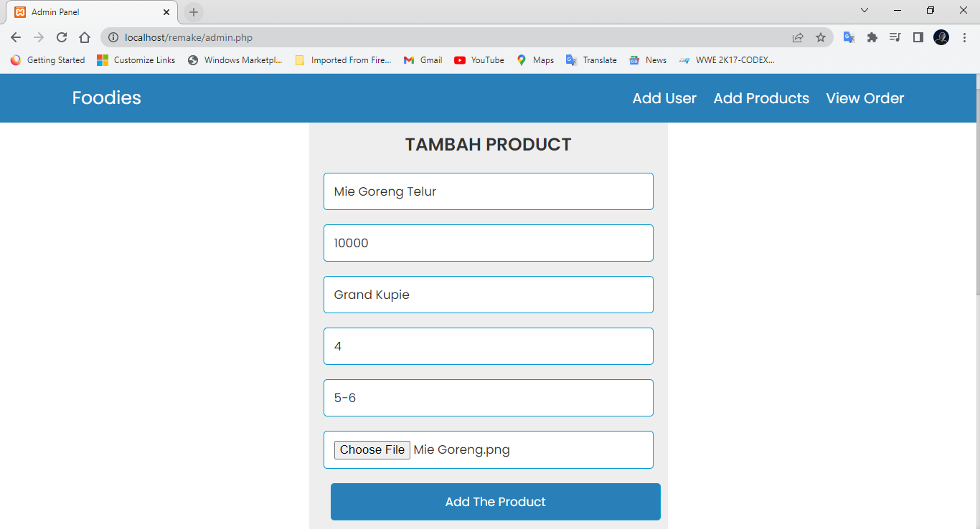Reload the admin.php page
980x529 pixels.
click(x=62, y=37)
